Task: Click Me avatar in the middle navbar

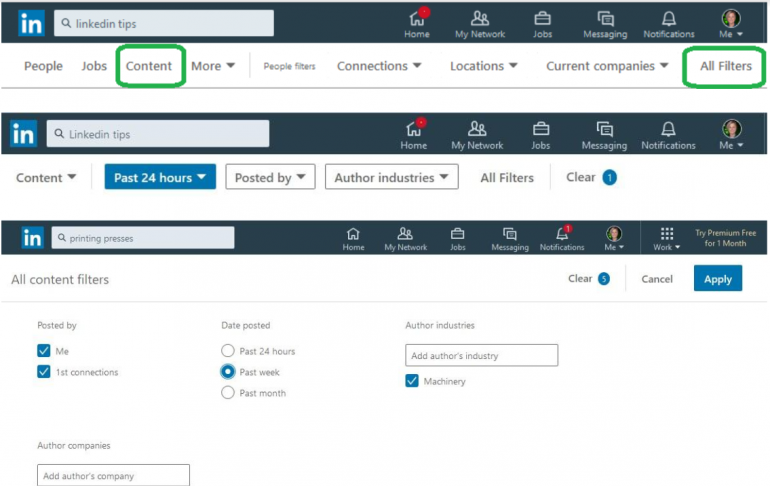Action: tap(731, 129)
